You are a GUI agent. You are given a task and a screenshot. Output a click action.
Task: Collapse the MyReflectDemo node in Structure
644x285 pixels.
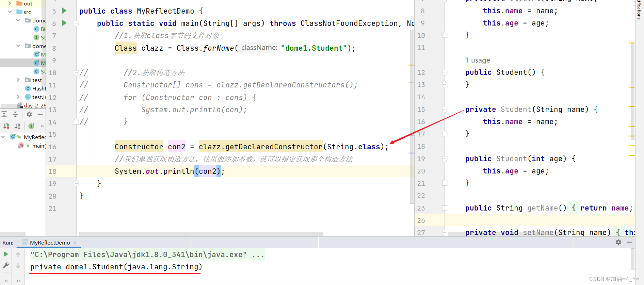[3, 137]
